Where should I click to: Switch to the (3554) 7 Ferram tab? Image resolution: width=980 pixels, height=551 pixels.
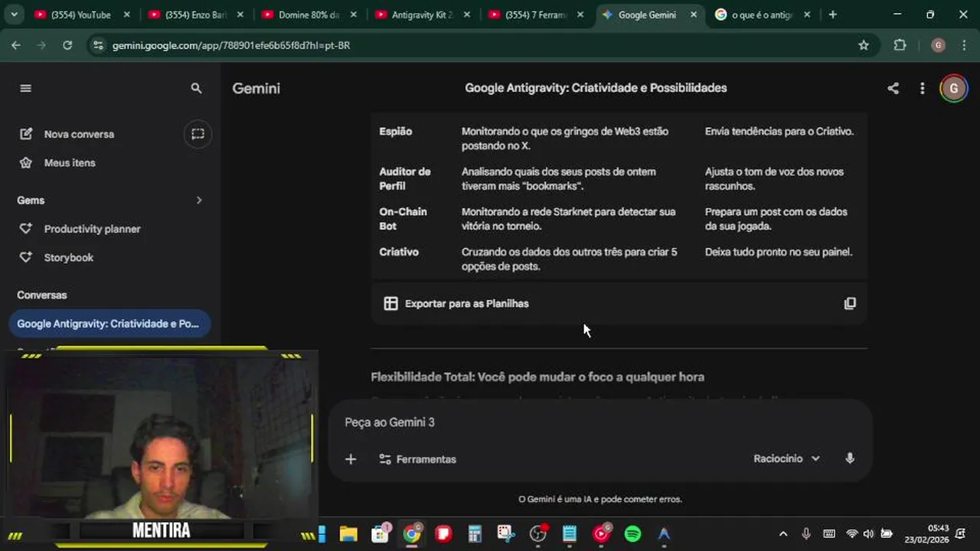tap(536, 15)
